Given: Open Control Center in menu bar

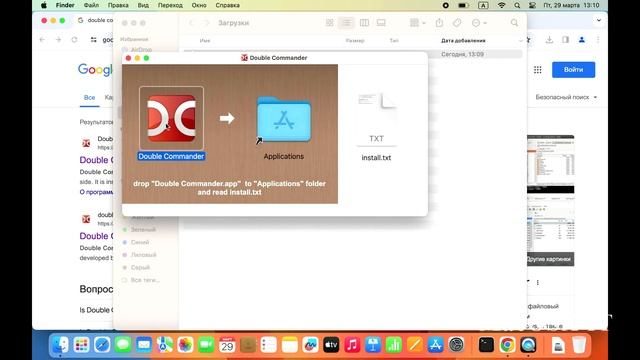Looking at the screenshot, I should click(x=532, y=5).
